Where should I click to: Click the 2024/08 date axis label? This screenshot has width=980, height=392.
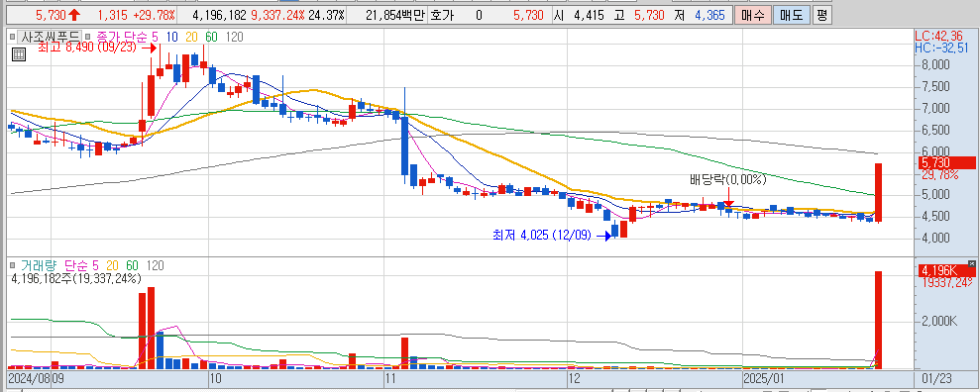tap(30, 378)
